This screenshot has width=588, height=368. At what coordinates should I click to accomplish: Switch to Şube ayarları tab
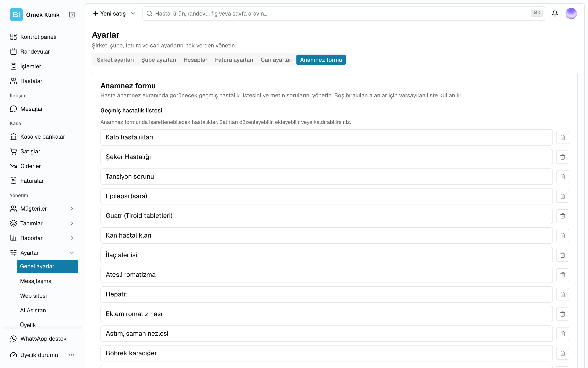point(159,60)
